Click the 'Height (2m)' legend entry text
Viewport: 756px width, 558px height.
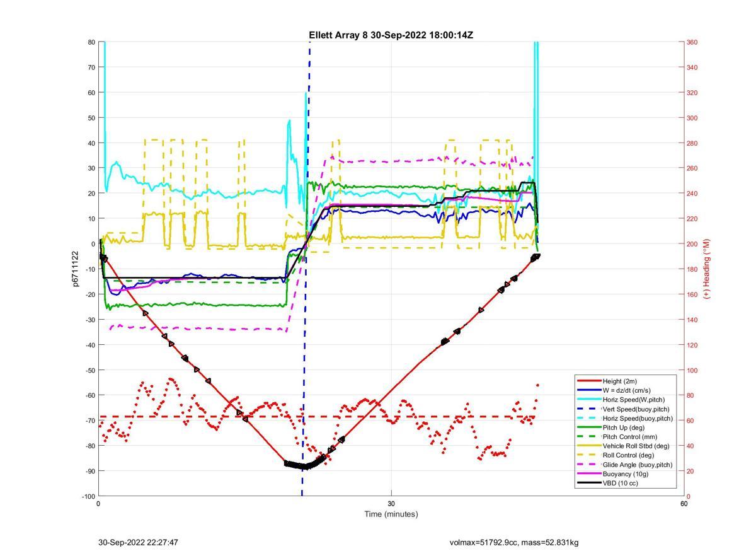[x=619, y=381]
